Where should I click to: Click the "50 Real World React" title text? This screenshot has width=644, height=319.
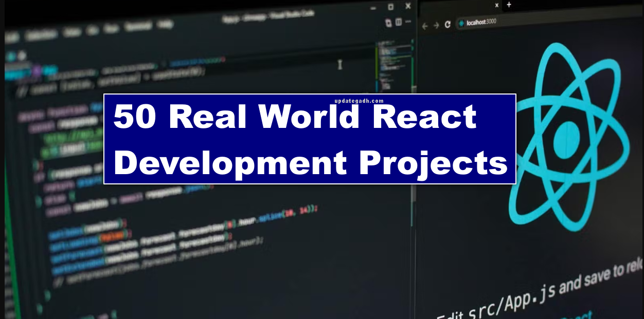point(296,116)
